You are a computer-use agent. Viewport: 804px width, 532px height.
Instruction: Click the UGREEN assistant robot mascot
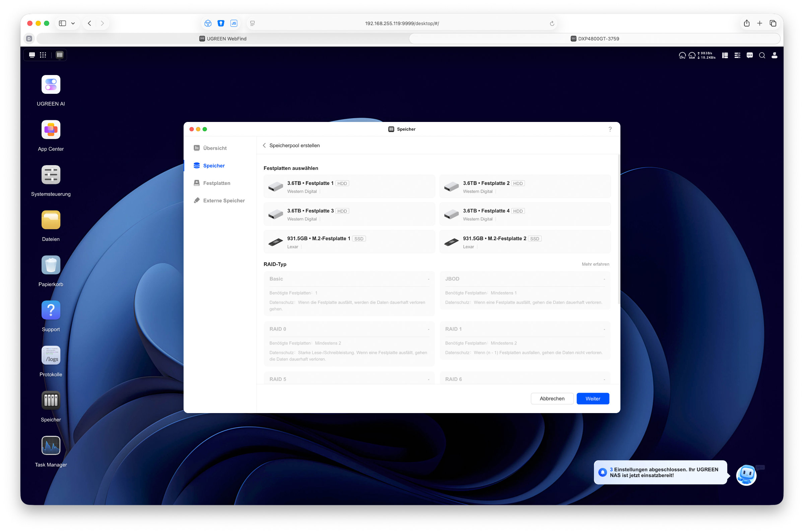pyautogui.click(x=746, y=475)
